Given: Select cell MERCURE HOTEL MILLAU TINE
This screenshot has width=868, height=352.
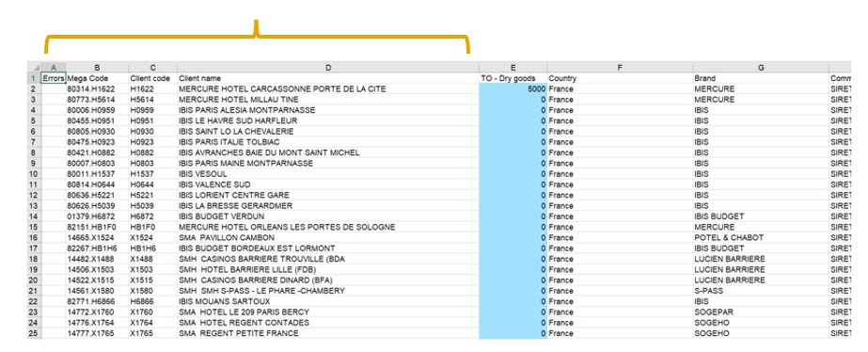Looking at the screenshot, I should (x=328, y=99).
